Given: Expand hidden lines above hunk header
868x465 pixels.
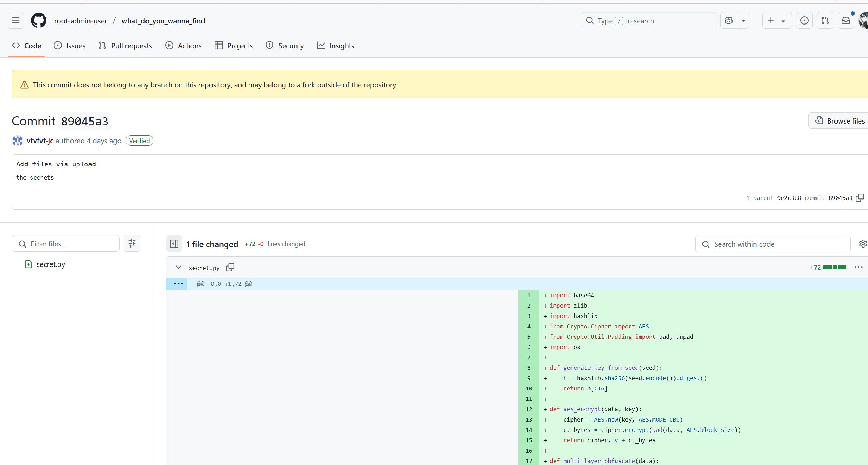Looking at the screenshot, I should pos(178,284).
